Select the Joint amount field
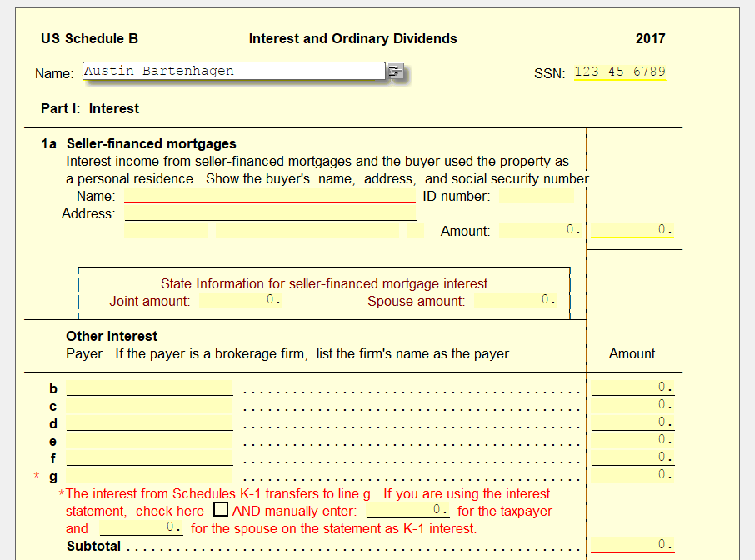 point(241,300)
